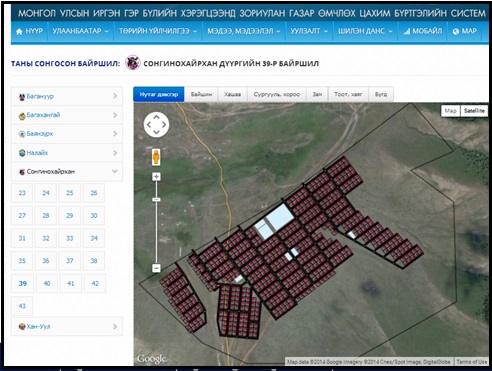
Task: Go to the МОБАЙЛ page
Action: 422,31
